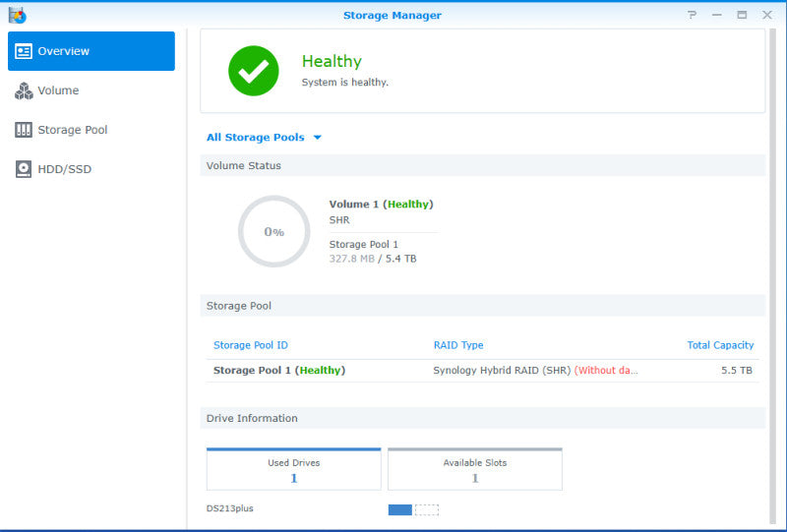Open the Volume section
This screenshot has height=532, width=787.
(91, 90)
